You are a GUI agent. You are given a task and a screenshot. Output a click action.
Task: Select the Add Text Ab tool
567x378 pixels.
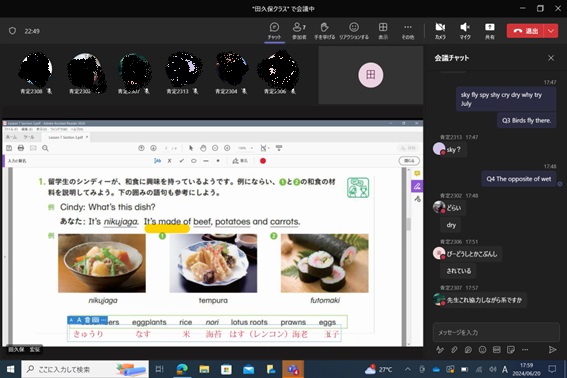click(x=157, y=161)
